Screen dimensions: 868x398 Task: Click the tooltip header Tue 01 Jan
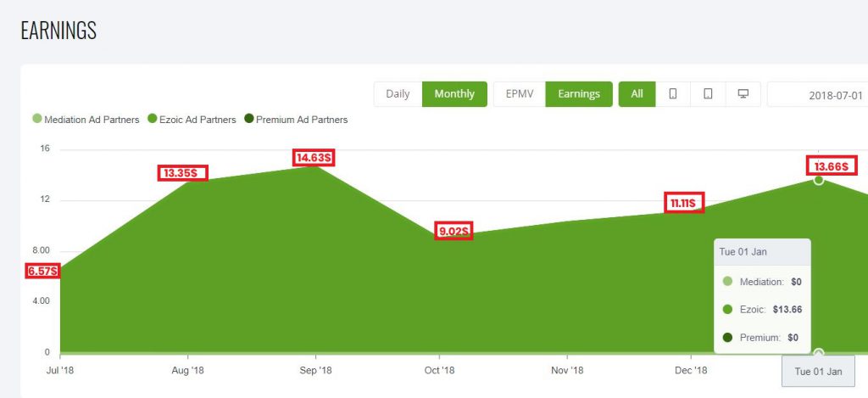(762, 252)
